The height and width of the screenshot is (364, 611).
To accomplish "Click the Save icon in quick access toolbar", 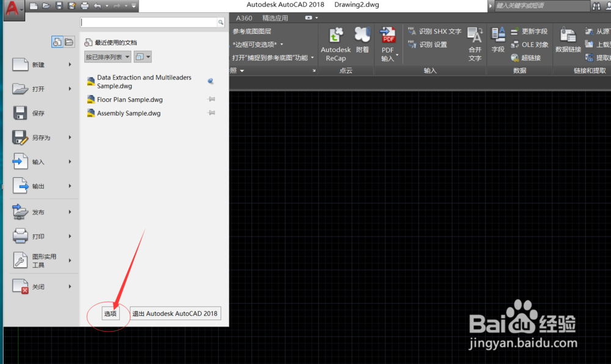I will pyautogui.click(x=59, y=5).
